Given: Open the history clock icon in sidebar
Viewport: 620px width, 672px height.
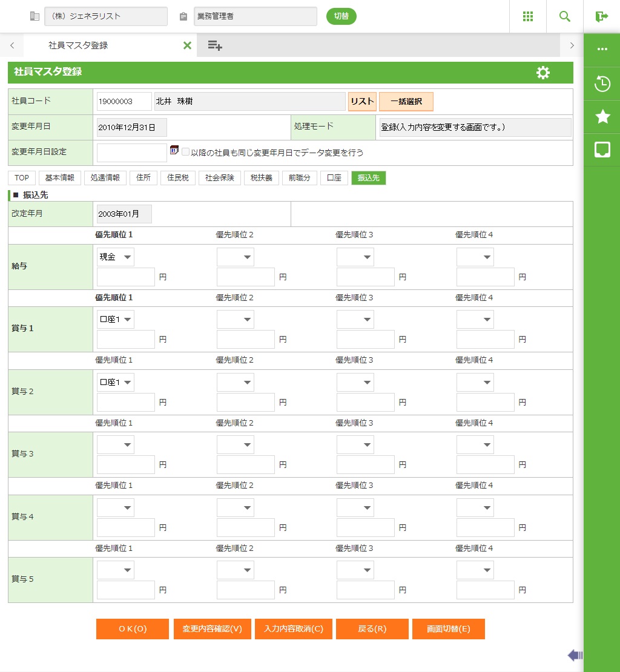Looking at the screenshot, I should point(602,84).
